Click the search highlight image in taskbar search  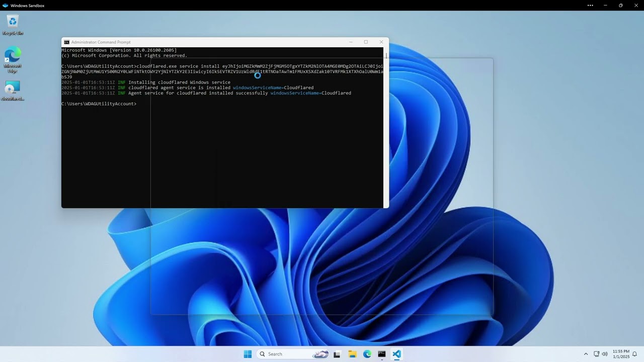(x=320, y=354)
